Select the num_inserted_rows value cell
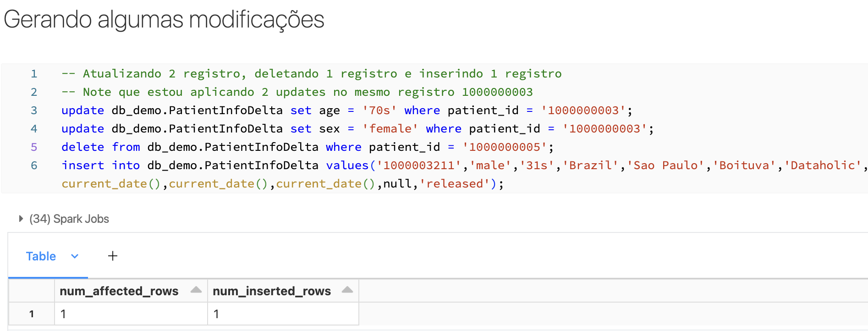The height and width of the screenshot is (331, 868). pyautogui.click(x=283, y=314)
